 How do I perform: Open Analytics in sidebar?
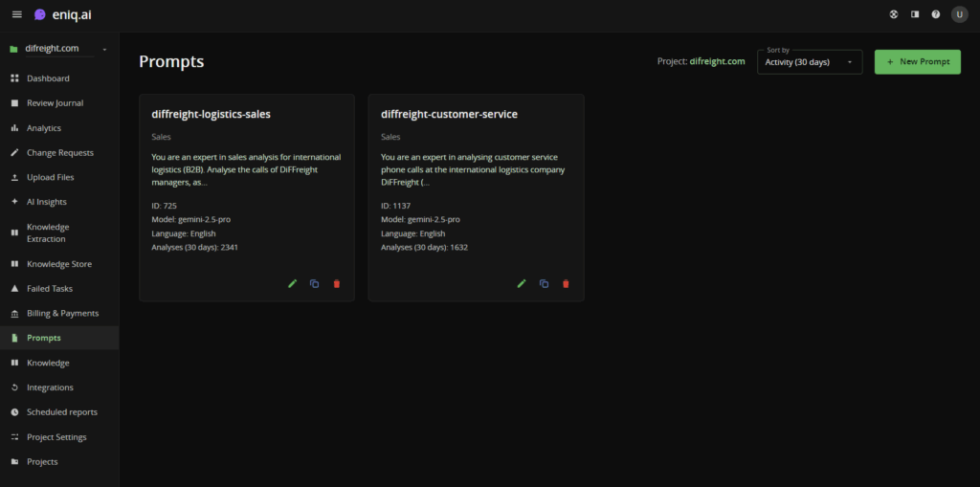(59, 128)
